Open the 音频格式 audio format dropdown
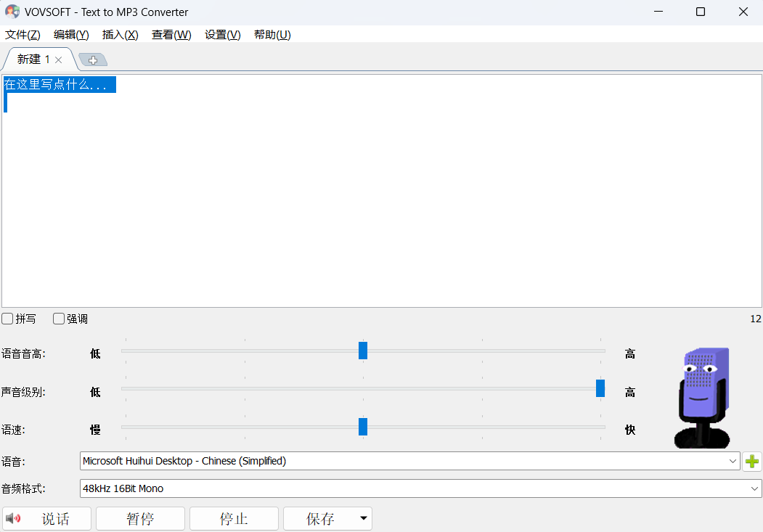Image resolution: width=763 pixels, height=532 pixels. 420,488
